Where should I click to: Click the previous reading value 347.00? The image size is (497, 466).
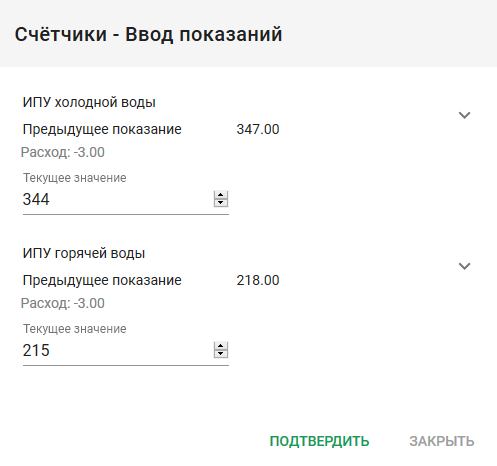click(258, 129)
